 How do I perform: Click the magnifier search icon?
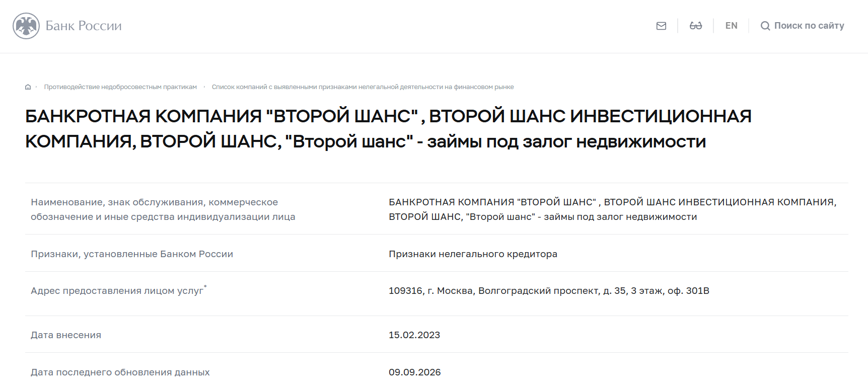[765, 26]
